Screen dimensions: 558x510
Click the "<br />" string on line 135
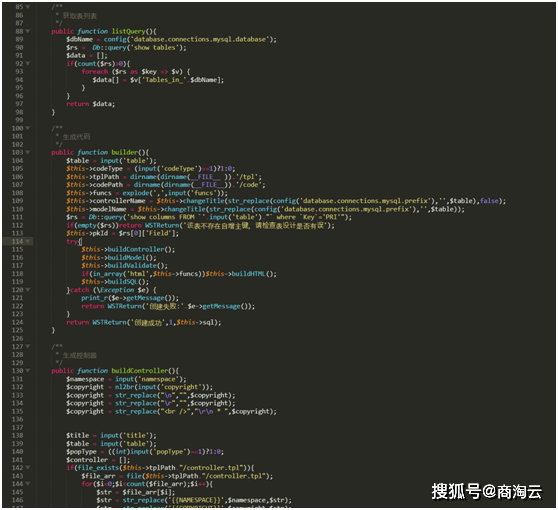pyautogui.click(x=177, y=411)
